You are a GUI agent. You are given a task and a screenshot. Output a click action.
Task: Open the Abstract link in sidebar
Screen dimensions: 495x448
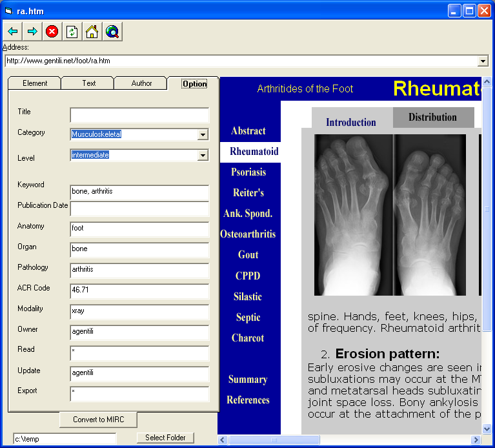coord(248,130)
